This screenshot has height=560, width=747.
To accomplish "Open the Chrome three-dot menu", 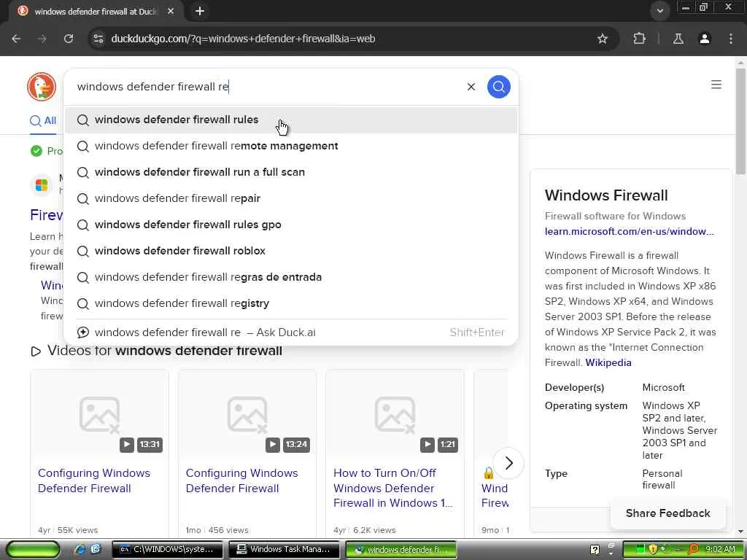I will click(x=730, y=39).
